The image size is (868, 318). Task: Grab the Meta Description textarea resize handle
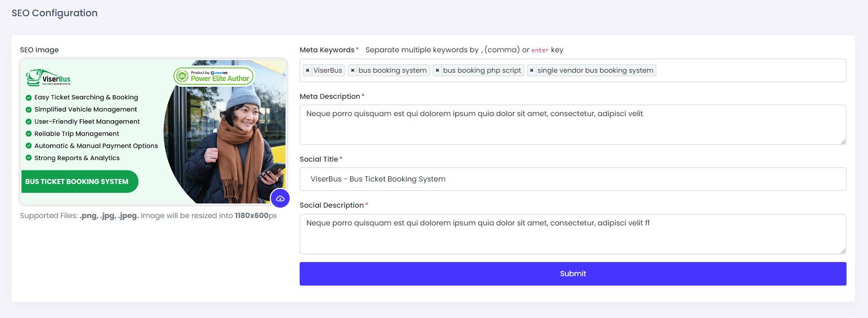843,141
